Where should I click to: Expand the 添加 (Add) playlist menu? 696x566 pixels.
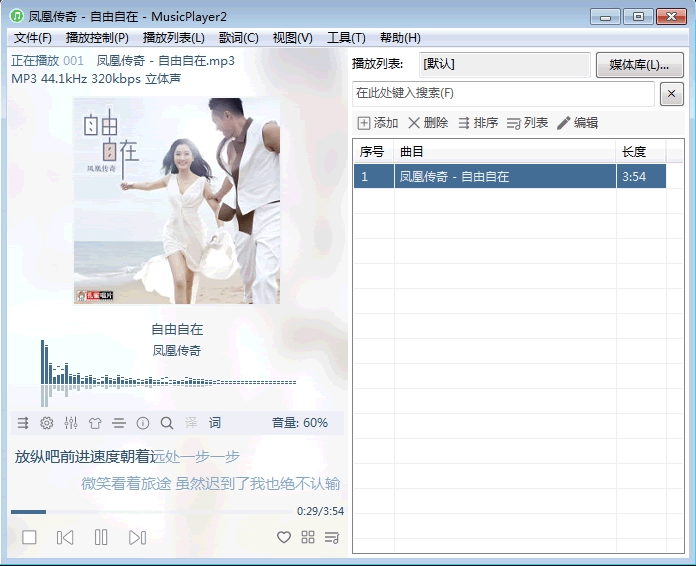pos(377,123)
